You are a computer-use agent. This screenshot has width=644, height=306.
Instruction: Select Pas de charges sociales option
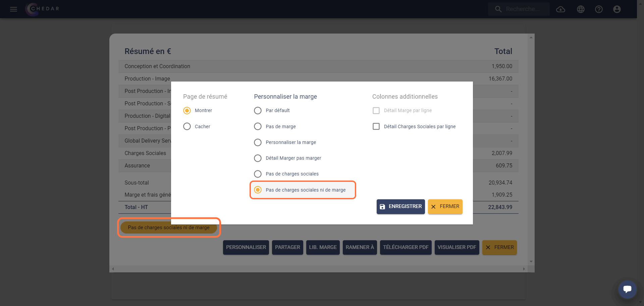point(258,174)
